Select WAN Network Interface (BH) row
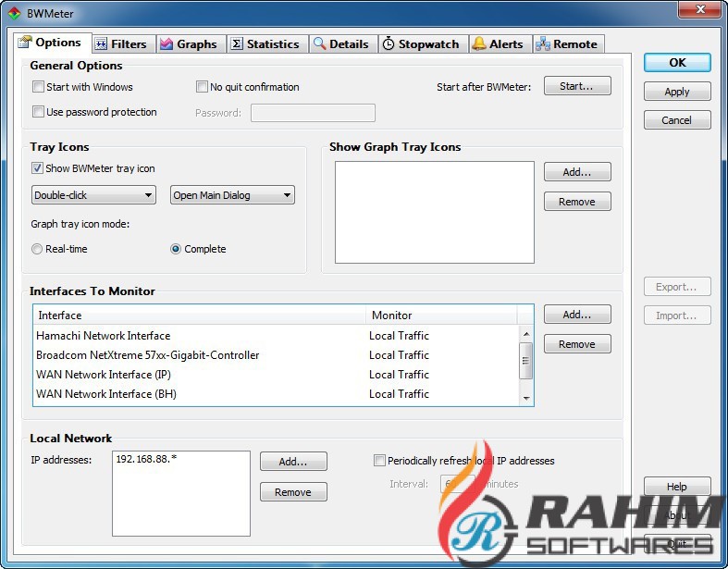The image size is (728, 569). click(277, 394)
